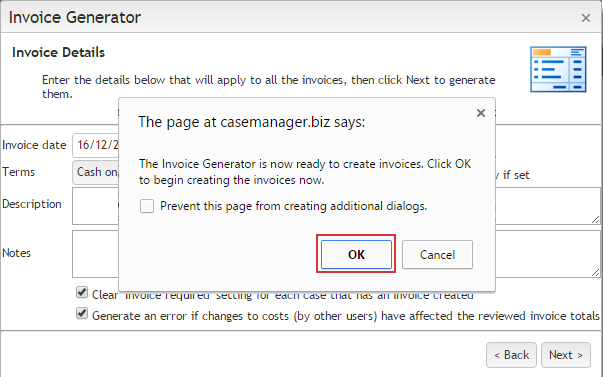The height and width of the screenshot is (377, 603).
Task: Uncheck 'Clear invoice required setting' checkbox
Action: 82,292
